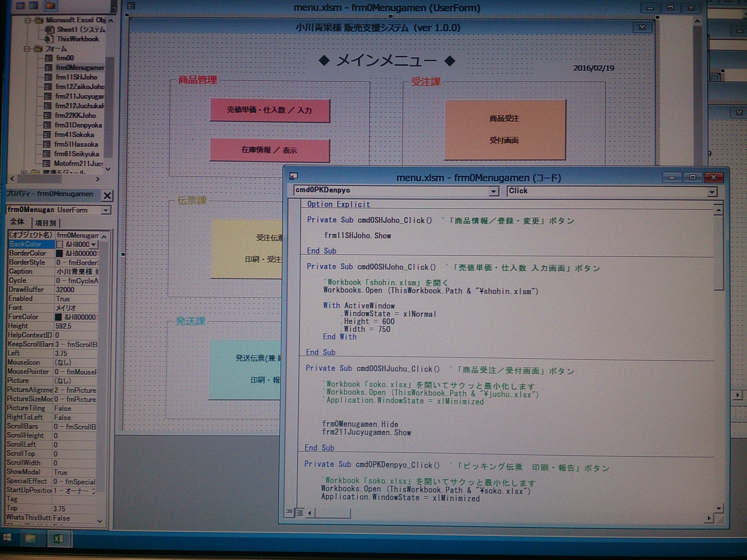This screenshot has height=560, width=747.
Task: Select form frm61Seikyuka in the project tree
Action: point(77,154)
